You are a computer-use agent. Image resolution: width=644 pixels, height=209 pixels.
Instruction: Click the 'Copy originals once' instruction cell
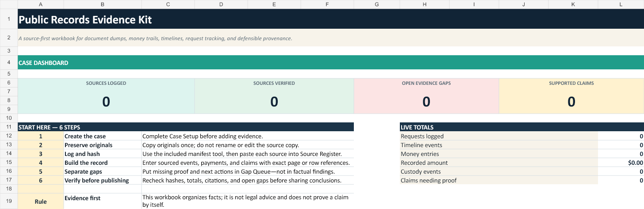(x=248, y=145)
